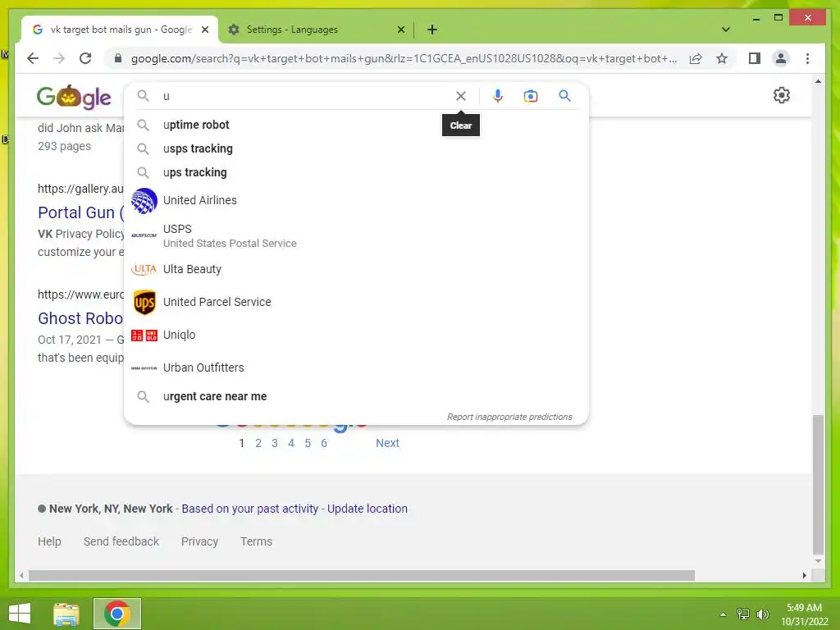The width and height of the screenshot is (840, 630).
Task: Go to results page 5
Action: click(x=308, y=443)
